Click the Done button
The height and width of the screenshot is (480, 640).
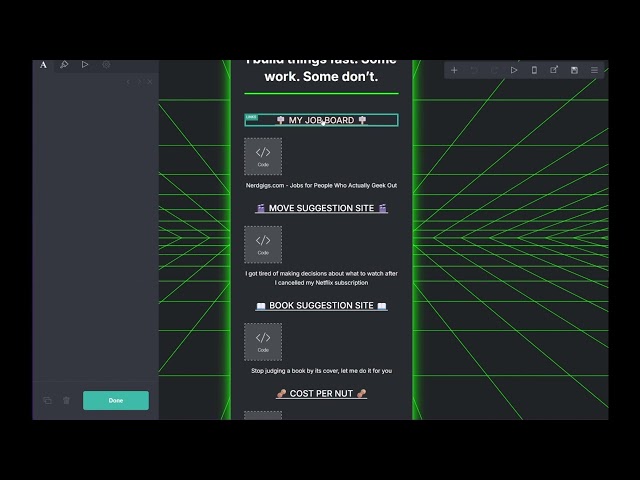click(116, 400)
